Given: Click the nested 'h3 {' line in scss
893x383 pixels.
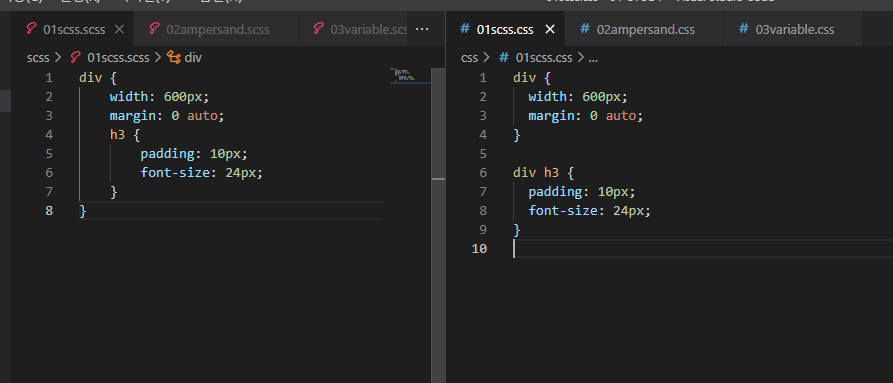Looking at the screenshot, I should click(125, 135).
